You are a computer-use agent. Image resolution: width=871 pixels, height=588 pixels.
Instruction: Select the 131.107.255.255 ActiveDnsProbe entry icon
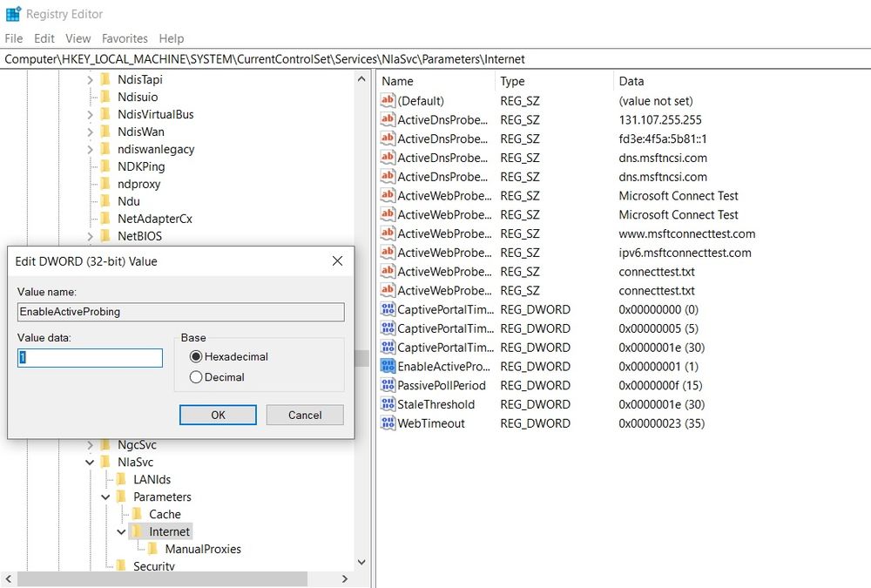pyautogui.click(x=388, y=119)
